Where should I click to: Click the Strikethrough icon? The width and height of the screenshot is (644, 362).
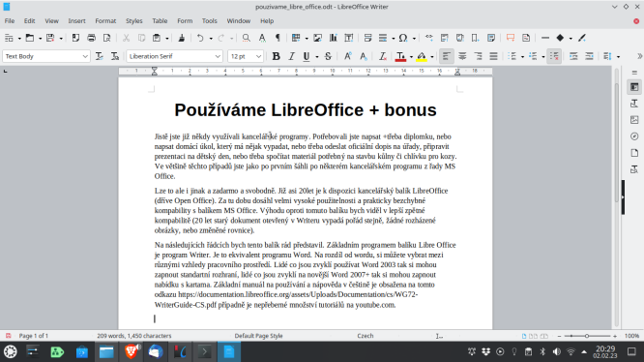(328, 56)
